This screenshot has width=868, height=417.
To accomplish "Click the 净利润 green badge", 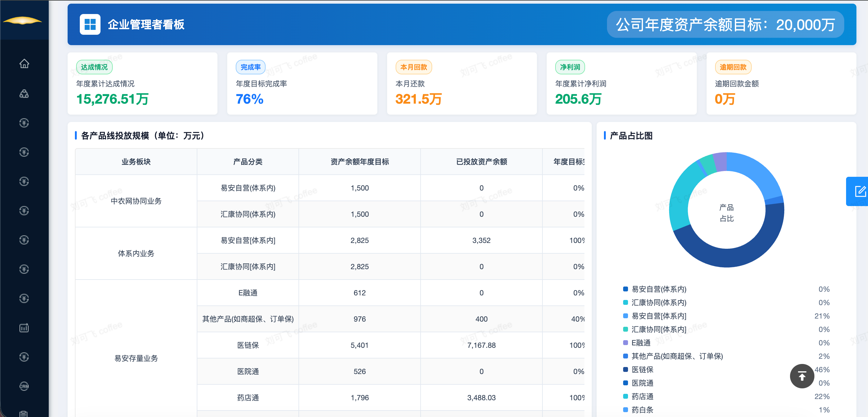I will coord(570,67).
